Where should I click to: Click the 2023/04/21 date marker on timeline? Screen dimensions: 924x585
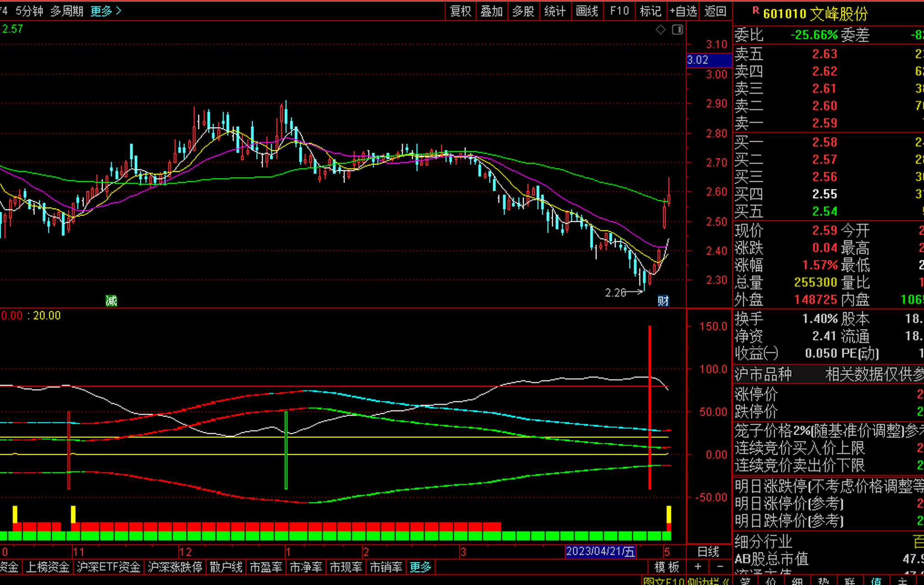click(600, 552)
